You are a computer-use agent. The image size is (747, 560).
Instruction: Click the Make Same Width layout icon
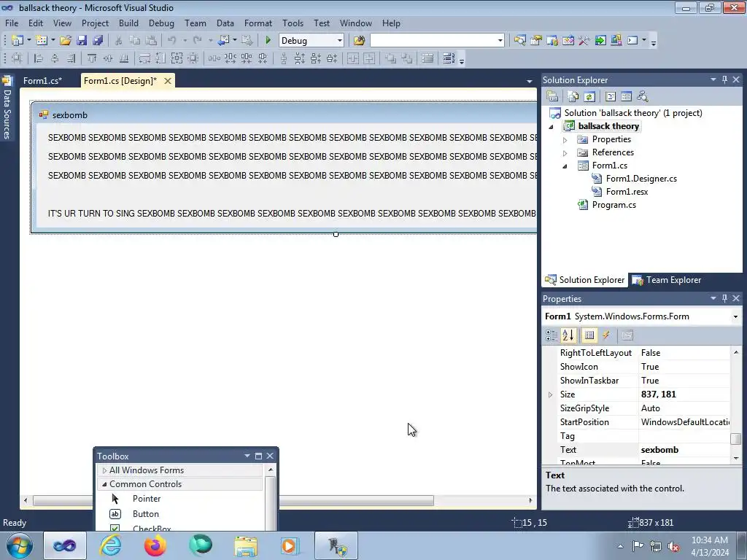tap(144, 58)
